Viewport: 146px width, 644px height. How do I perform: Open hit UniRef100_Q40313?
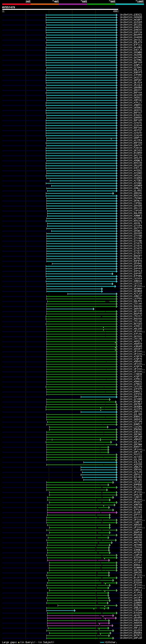pos(131,40)
